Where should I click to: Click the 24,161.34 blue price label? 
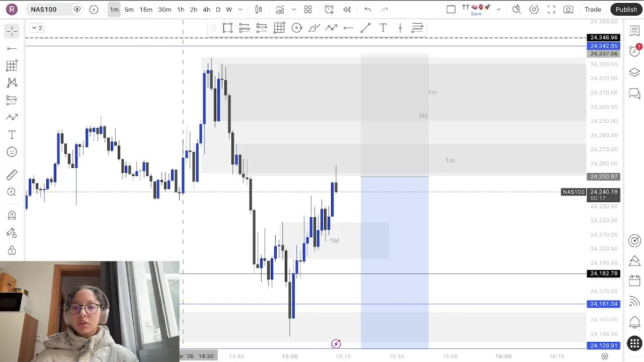pos(603,304)
